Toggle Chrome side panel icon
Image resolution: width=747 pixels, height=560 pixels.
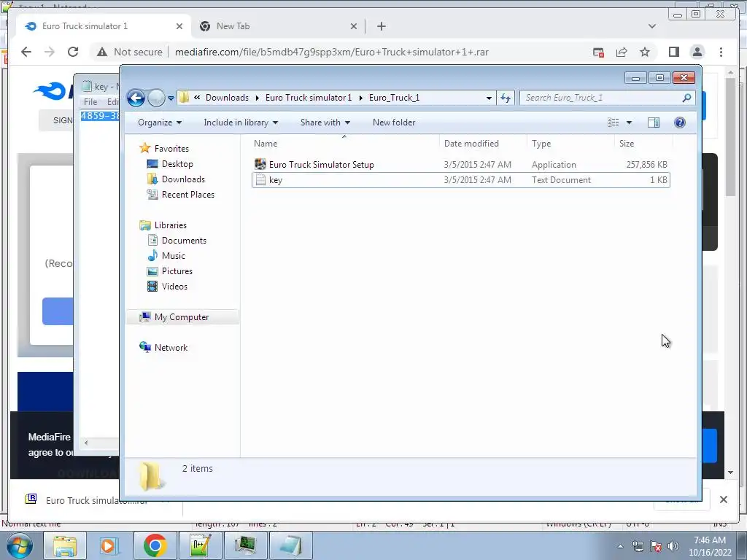(x=673, y=52)
